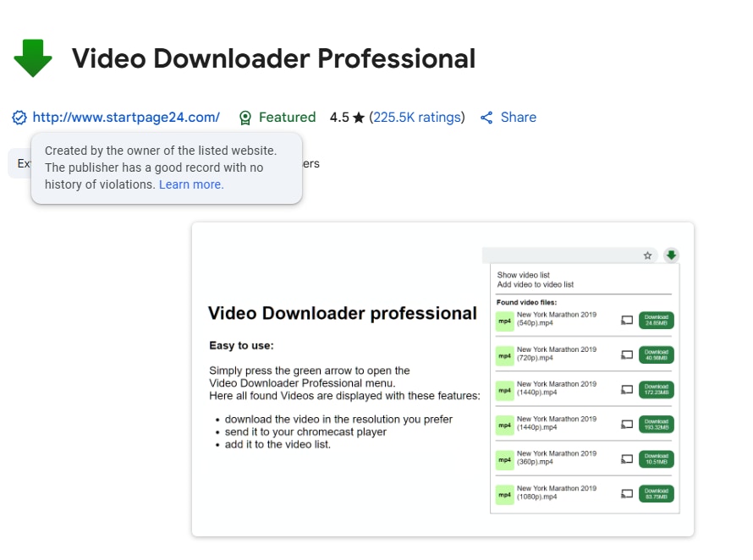Click the cast icon for 1080p video

627,494
